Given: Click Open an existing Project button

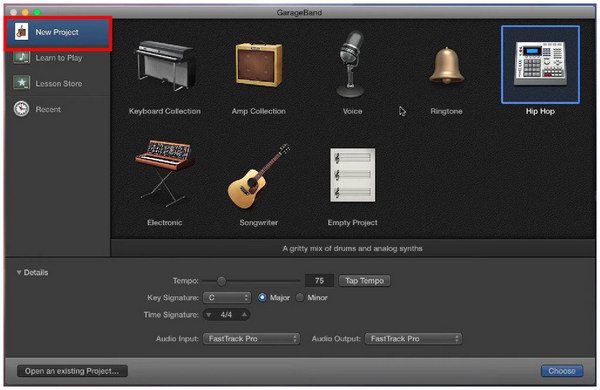Looking at the screenshot, I should click(x=72, y=371).
